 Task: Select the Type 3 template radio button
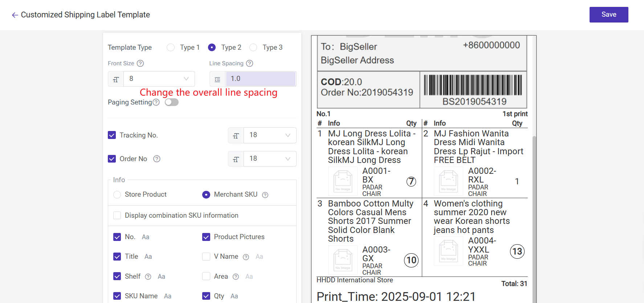(253, 48)
